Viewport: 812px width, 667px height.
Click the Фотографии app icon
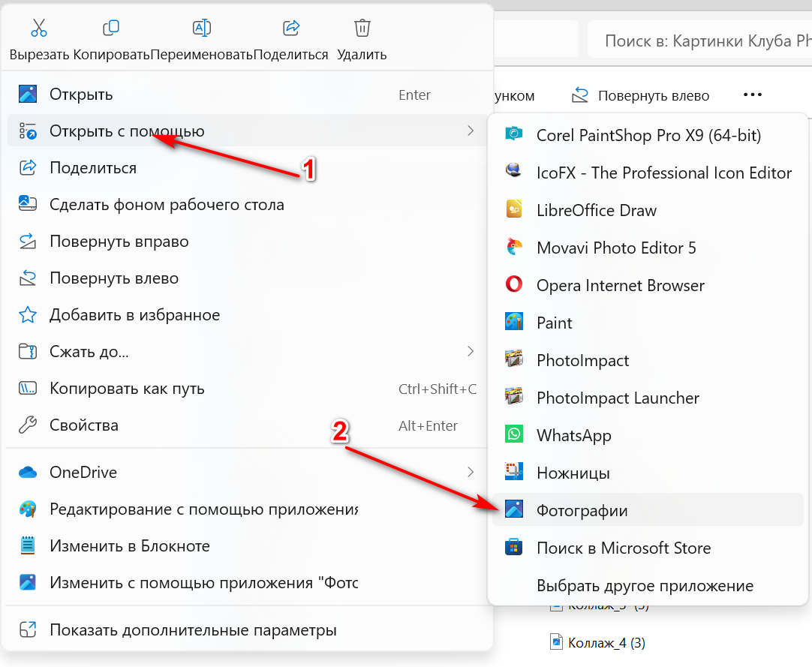click(x=514, y=509)
